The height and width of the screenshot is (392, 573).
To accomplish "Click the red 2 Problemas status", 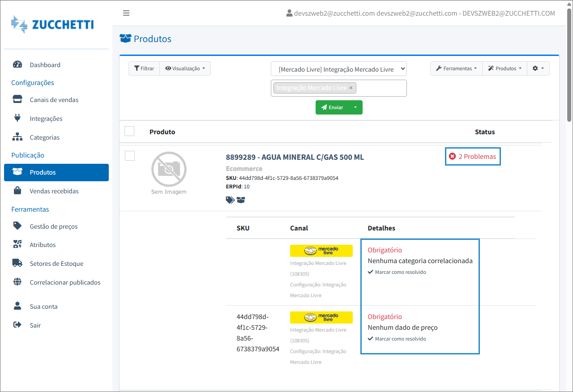I will point(473,157).
